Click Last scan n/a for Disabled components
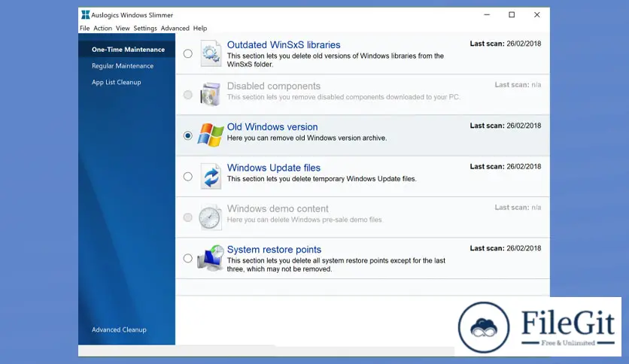The height and width of the screenshot is (364, 629). pyautogui.click(x=518, y=84)
